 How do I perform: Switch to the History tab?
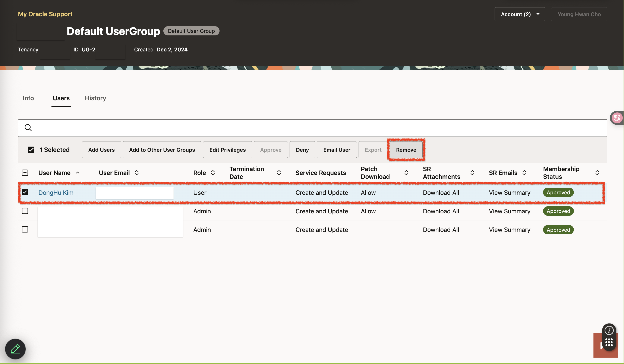(95, 98)
